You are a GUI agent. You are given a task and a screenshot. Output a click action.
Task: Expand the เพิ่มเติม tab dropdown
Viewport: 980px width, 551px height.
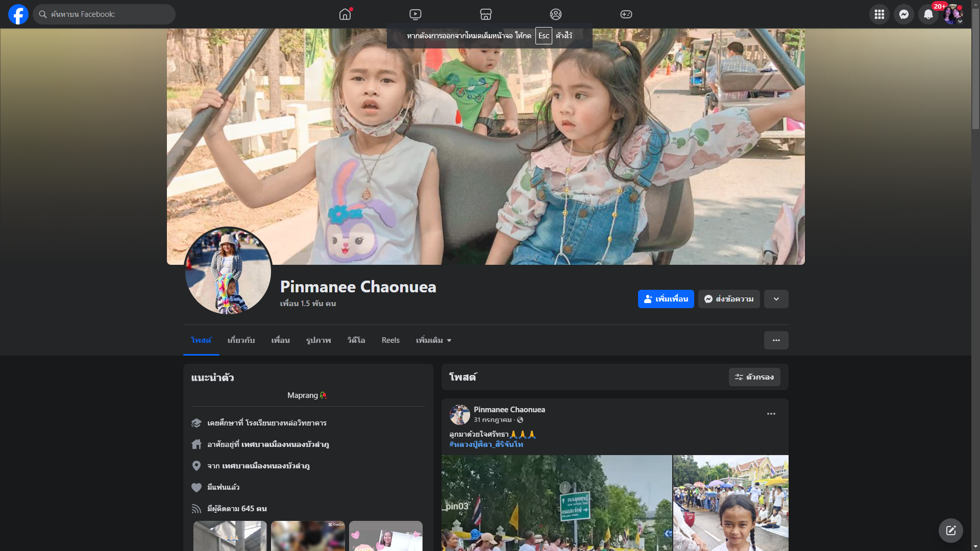click(x=433, y=340)
